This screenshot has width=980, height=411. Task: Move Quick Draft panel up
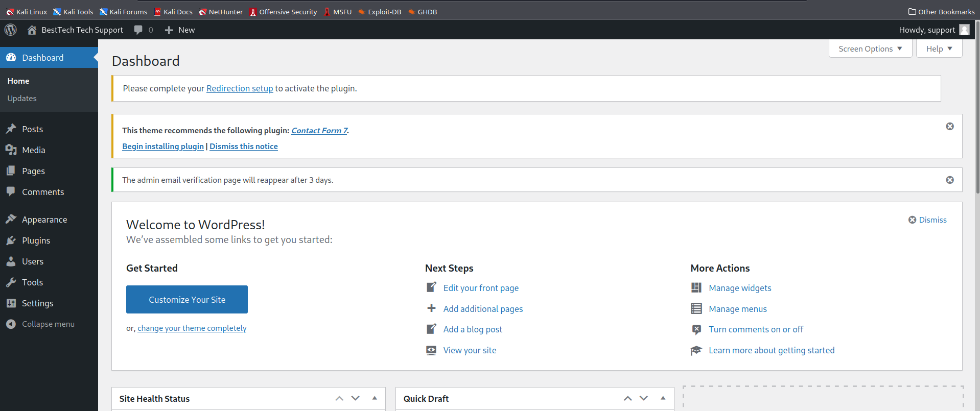[627, 398]
